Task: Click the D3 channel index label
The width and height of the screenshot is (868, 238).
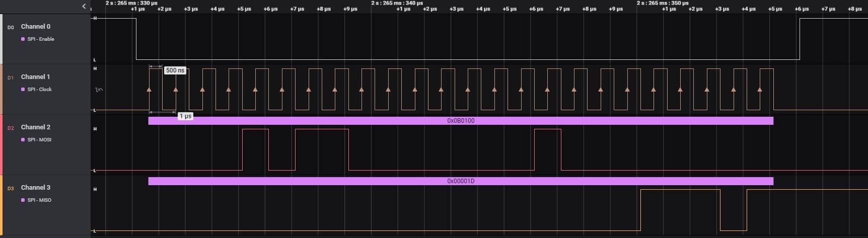Action: [x=11, y=188]
